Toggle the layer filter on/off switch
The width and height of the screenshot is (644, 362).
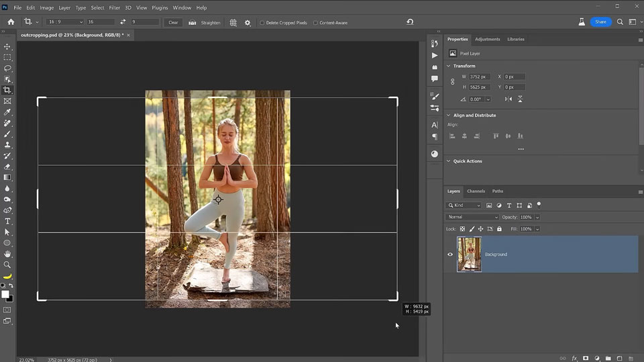tap(539, 205)
